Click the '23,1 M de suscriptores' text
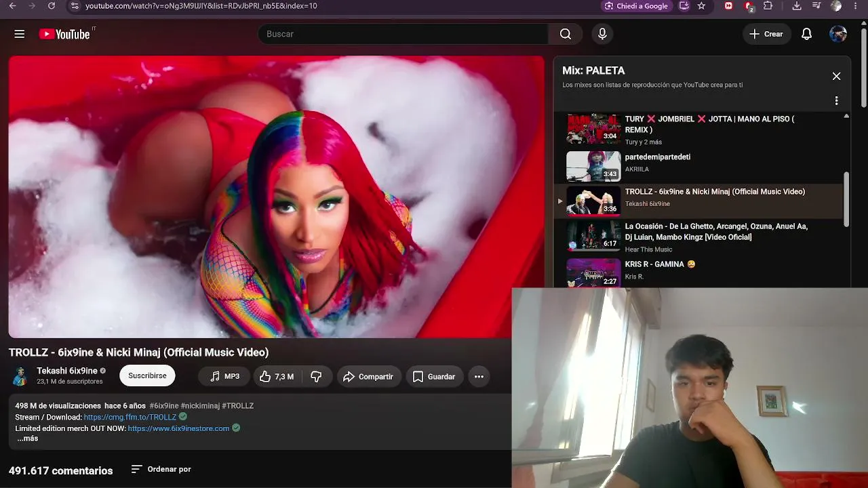868x488 pixels. (70, 382)
